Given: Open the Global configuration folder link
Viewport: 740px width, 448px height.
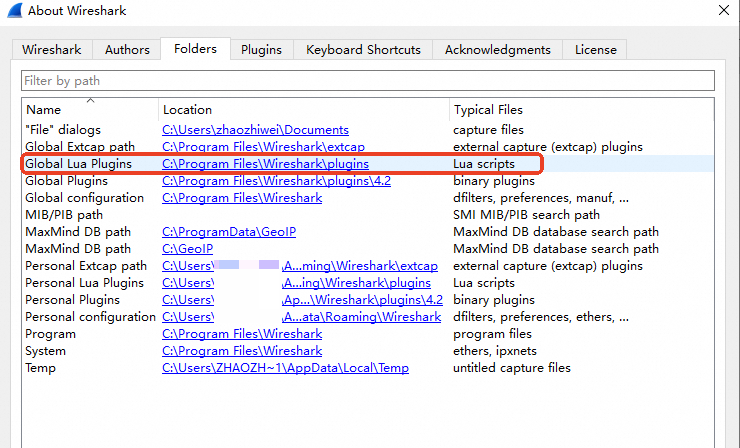Looking at the screenshot, I should pos(242,198).
